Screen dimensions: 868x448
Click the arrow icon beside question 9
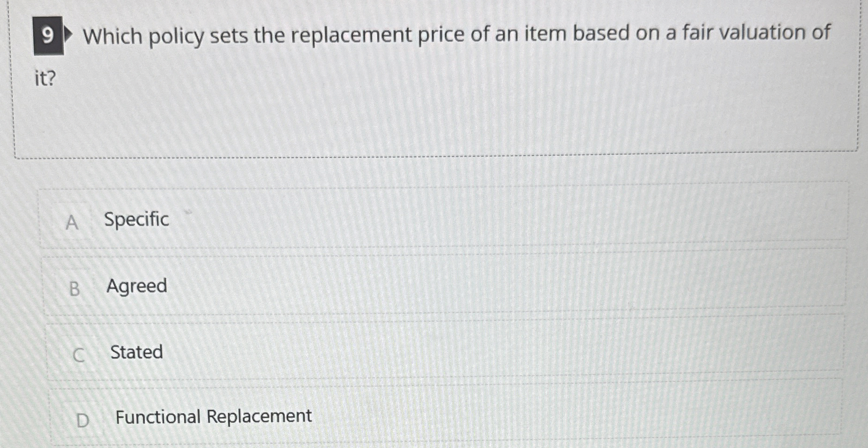(x=69, y=35)
